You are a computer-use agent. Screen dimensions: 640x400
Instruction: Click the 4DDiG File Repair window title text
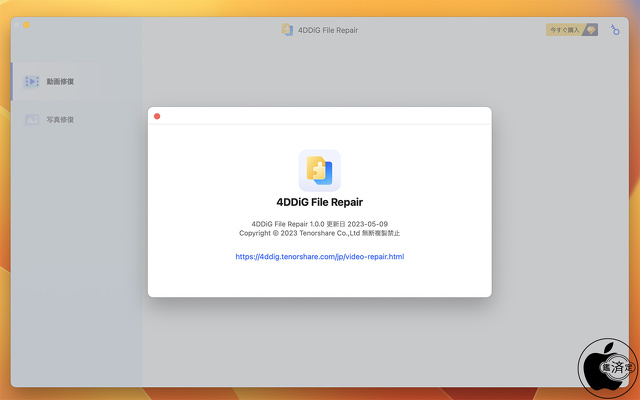[328, 30]
